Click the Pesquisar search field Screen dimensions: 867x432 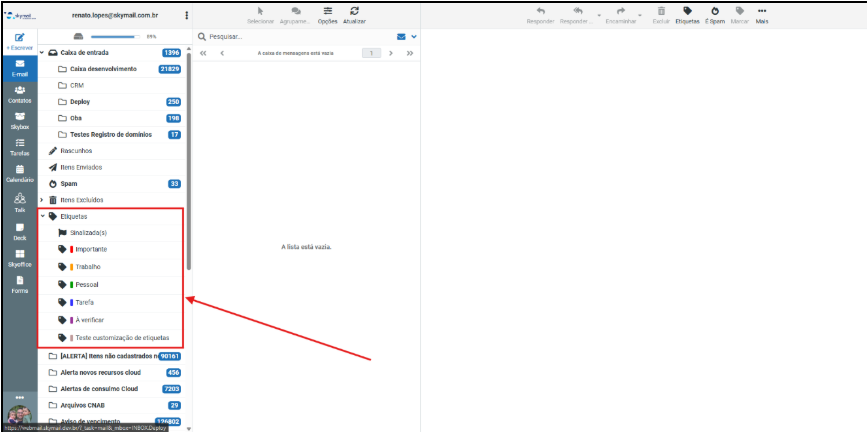click(290, 36)
